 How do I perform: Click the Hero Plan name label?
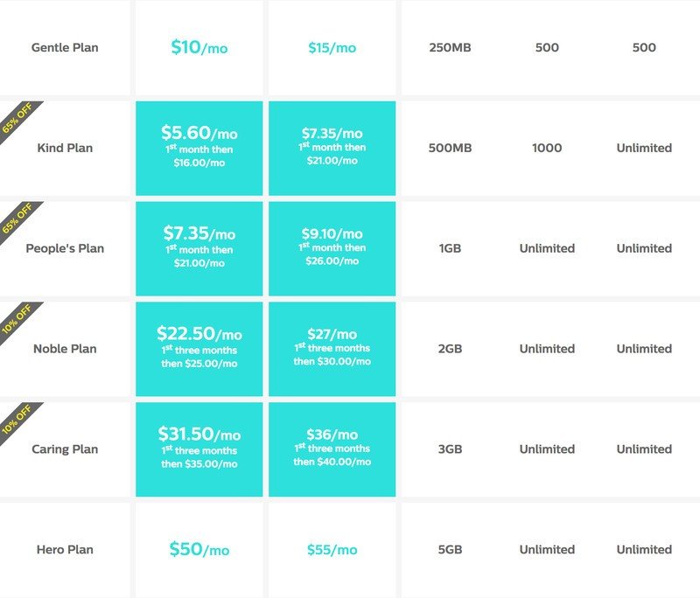point(65,550)
